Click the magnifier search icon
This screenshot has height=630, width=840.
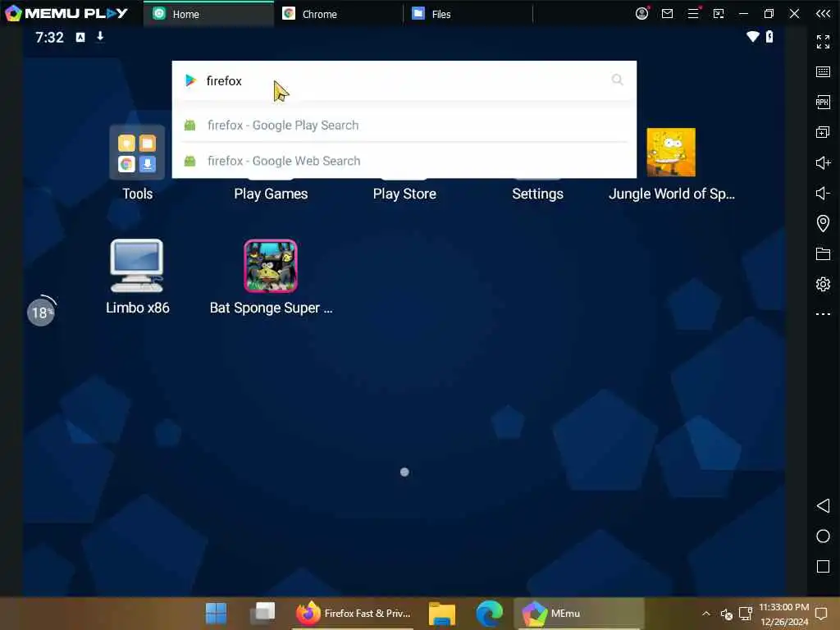[617, 80]
